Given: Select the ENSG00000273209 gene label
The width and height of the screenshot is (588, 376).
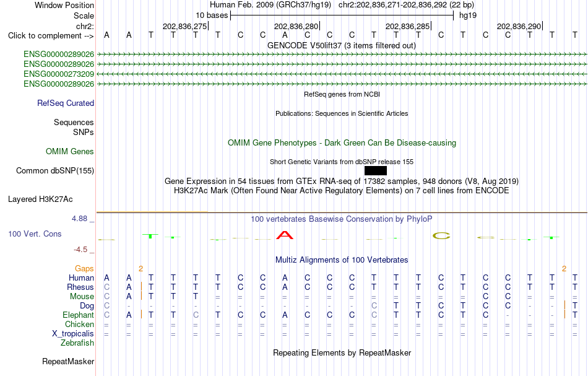Looking at the screenshot, I should pos(59,74).
